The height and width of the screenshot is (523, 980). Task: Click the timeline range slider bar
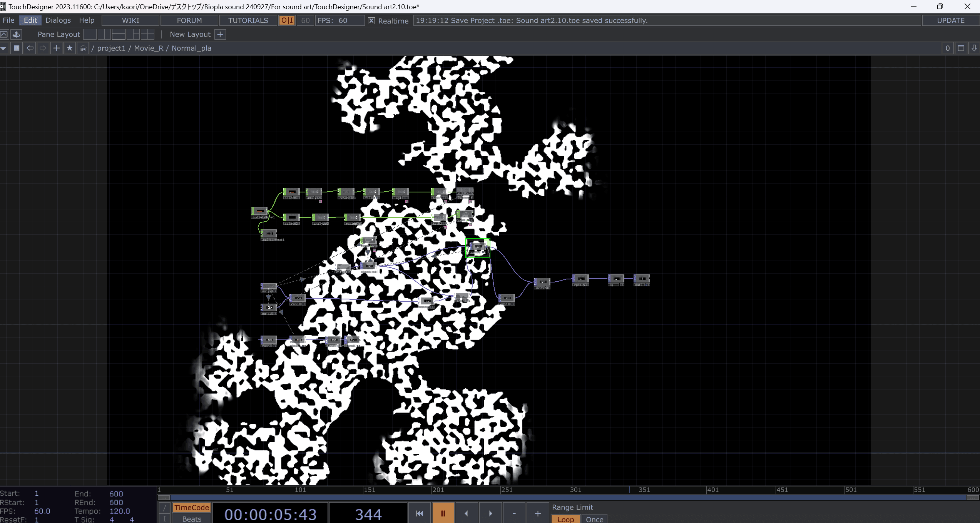(568, 498)
